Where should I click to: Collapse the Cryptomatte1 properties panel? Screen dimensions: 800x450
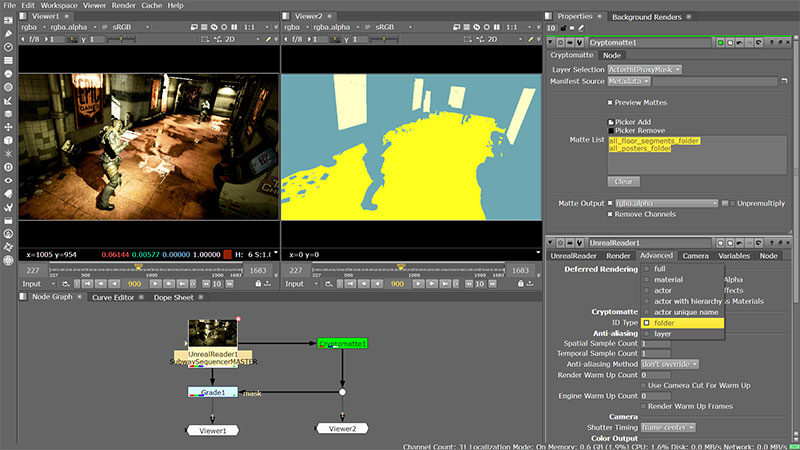551,43
